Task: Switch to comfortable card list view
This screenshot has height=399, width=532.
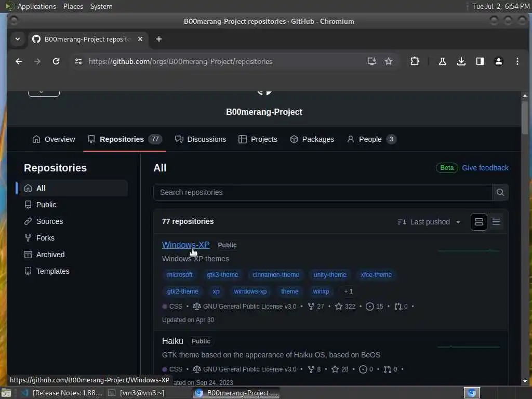Action: (478, 222)
